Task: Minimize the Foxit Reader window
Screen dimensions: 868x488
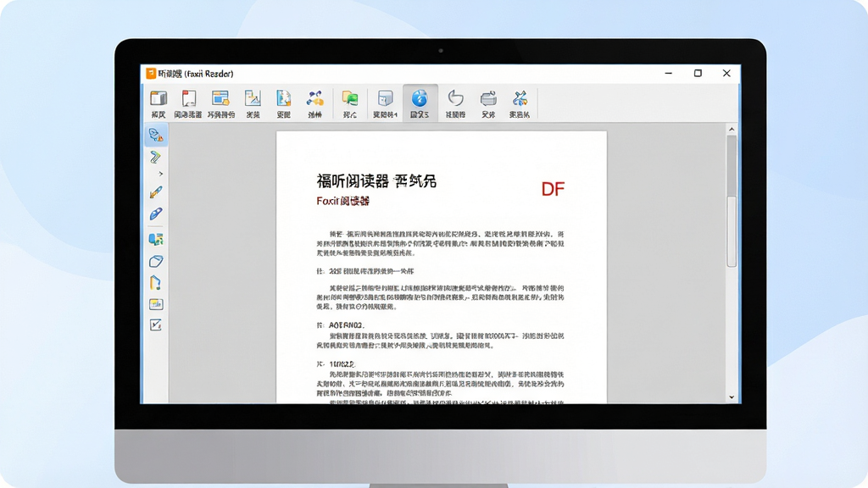Action: pos(669,73)
